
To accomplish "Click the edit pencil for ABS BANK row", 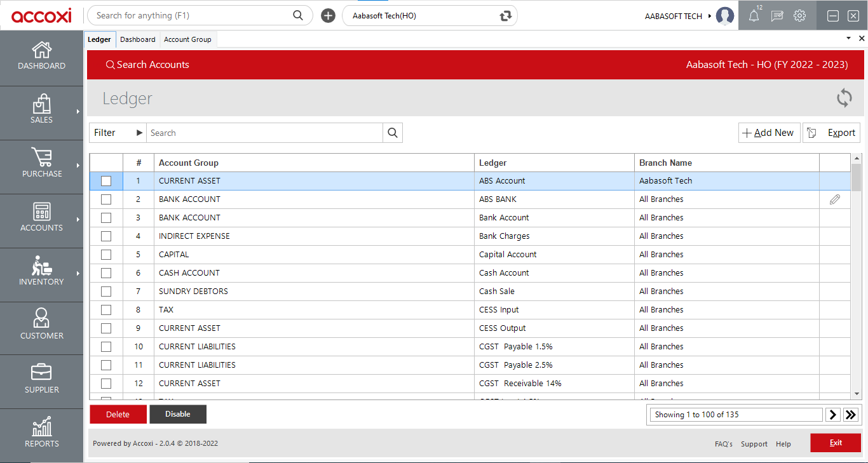I will click(x=835, y=199).
